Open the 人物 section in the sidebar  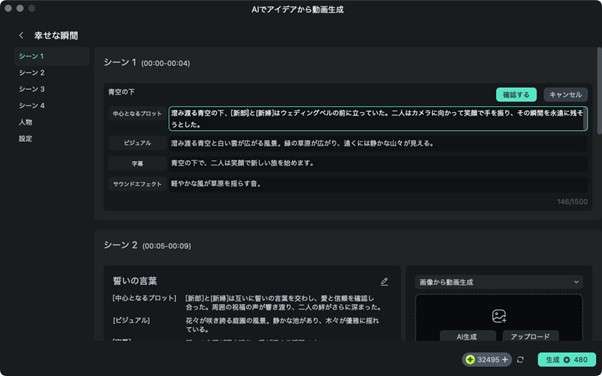[25, 122]
